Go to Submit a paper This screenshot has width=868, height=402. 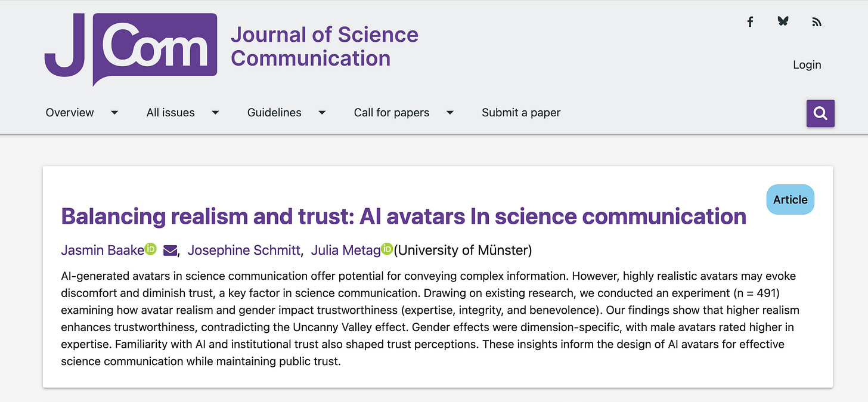coord(521,112)
